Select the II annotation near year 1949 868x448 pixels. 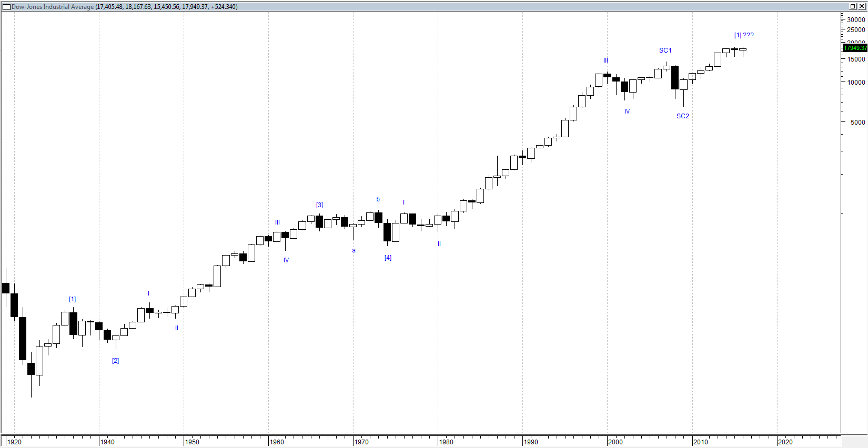click(177, 328)
